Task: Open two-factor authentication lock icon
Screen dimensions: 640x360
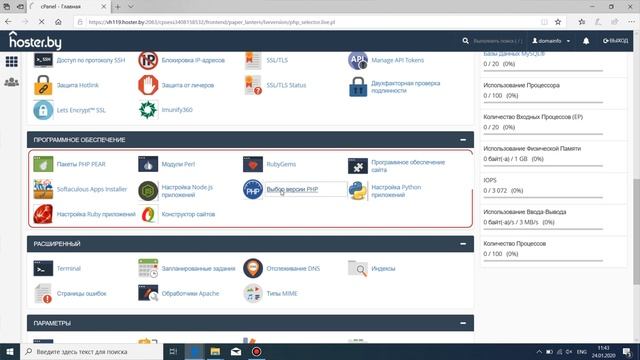Action: pyautogui.click(x=358, y=87)
